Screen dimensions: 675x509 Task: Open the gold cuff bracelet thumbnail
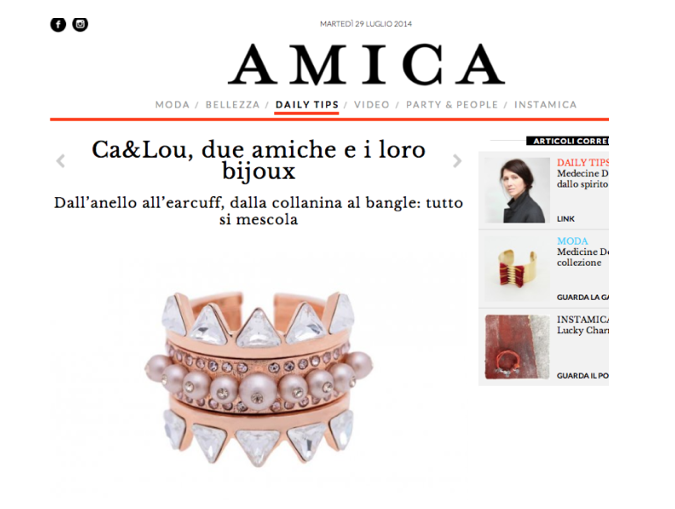[517, 268]
